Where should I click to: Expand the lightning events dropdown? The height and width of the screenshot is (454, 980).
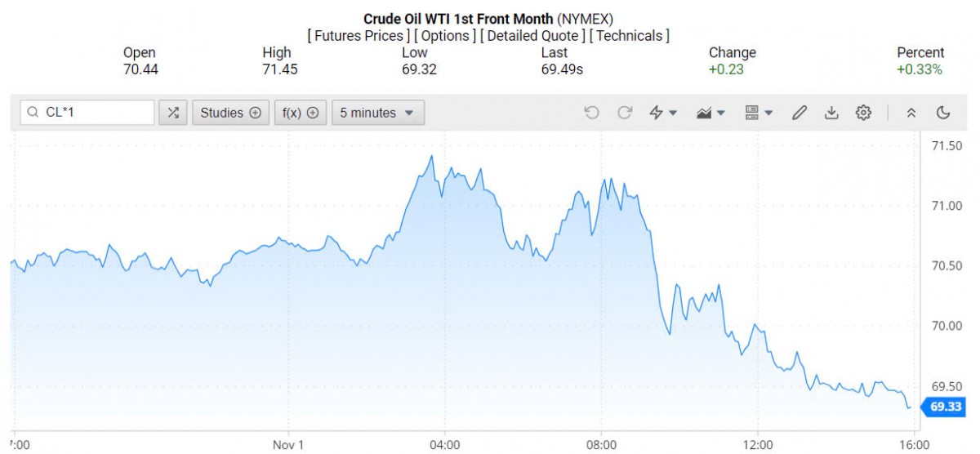pos(663,113)
